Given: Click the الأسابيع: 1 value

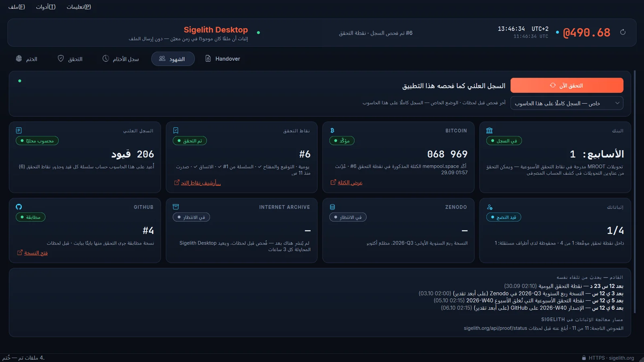Looking at the screenshot, I should tap(597, 154).
